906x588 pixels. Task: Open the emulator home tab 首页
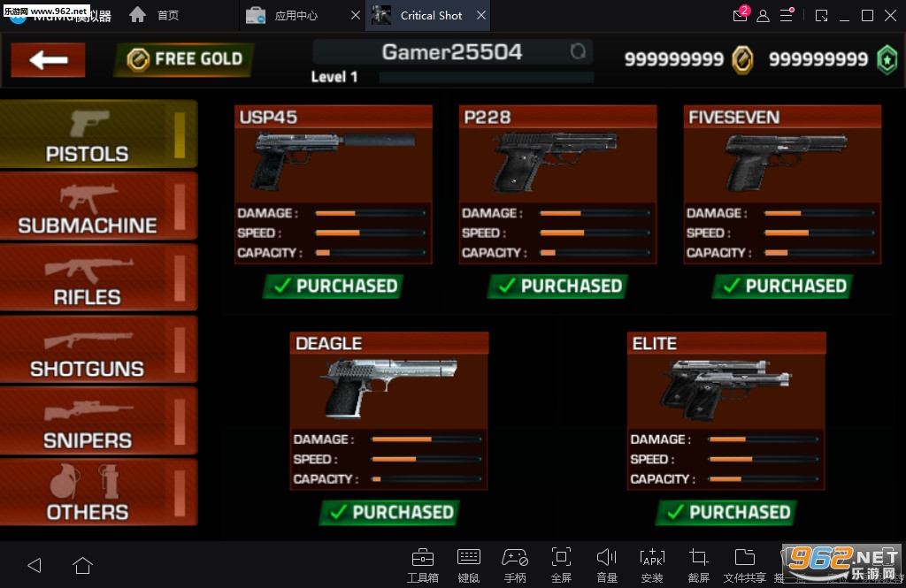click(x=154, y=15)
